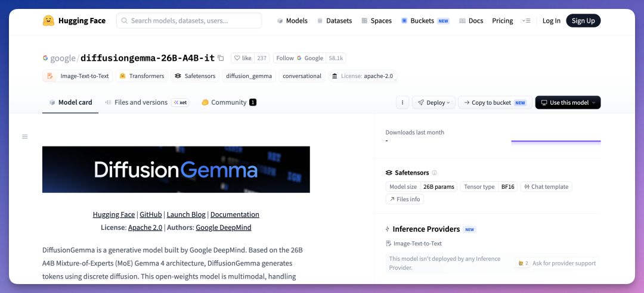Open the Documentation link
This screenshot has height=293, width=644.
(x=234, y=214)
